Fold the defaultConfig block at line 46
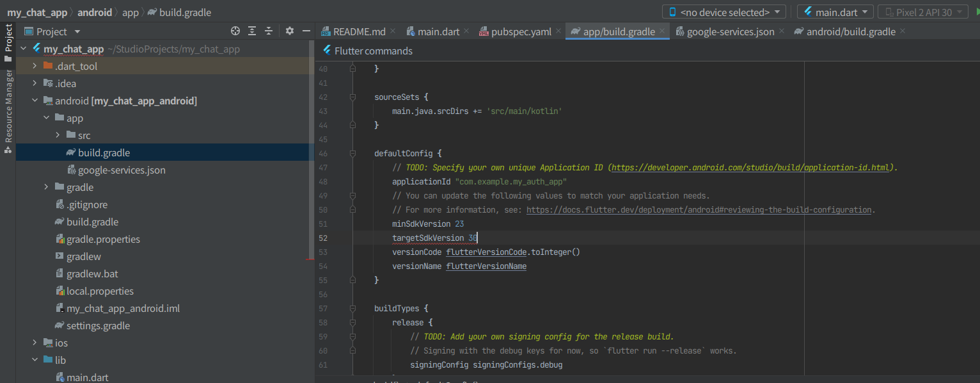The width and height of the screenshot is (980, 383). pyautogui.click(x=352, y=154)
